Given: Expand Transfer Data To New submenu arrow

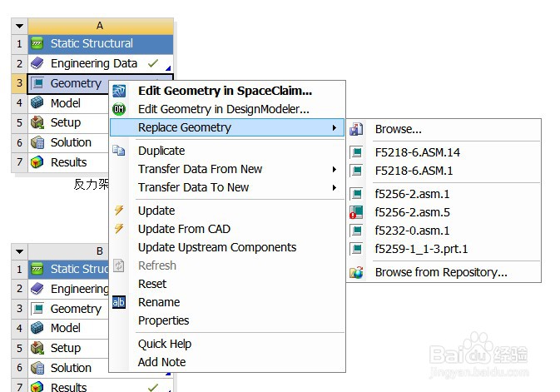Looking at the screenshot, I should coord(335,187).
